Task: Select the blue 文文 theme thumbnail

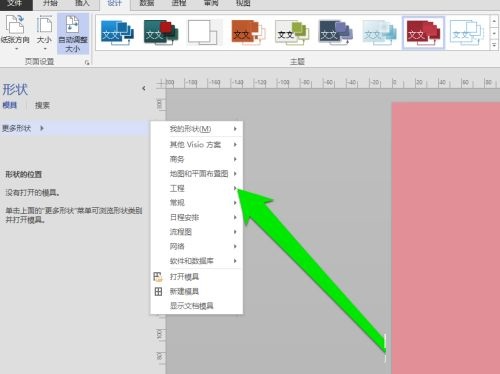Action: pos(117,33)
